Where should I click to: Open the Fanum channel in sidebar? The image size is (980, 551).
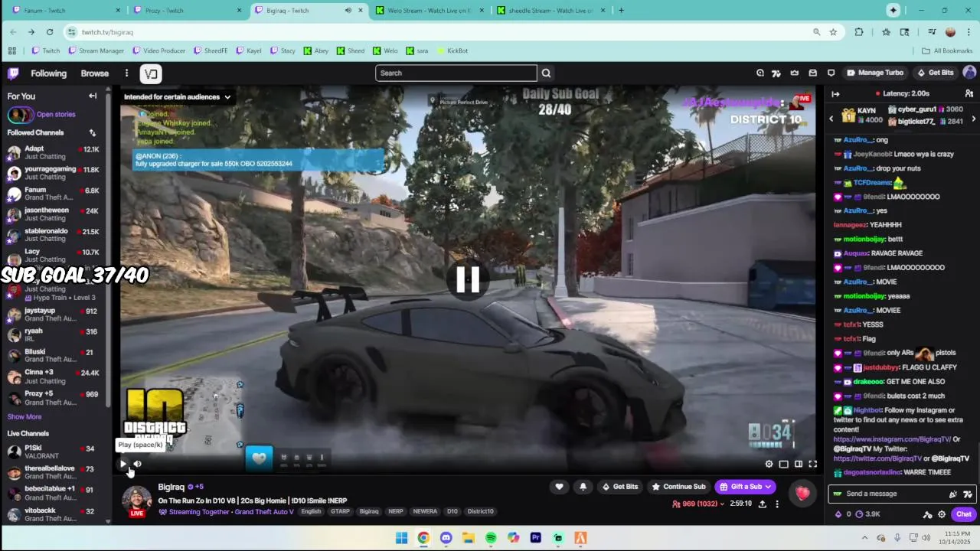click(54, 194)
